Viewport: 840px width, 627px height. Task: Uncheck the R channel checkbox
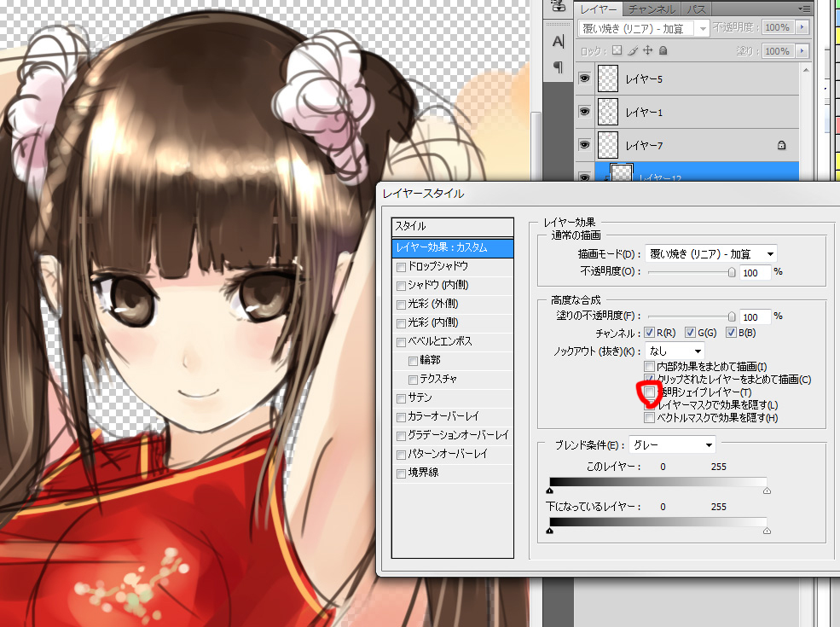coord(649,333)
